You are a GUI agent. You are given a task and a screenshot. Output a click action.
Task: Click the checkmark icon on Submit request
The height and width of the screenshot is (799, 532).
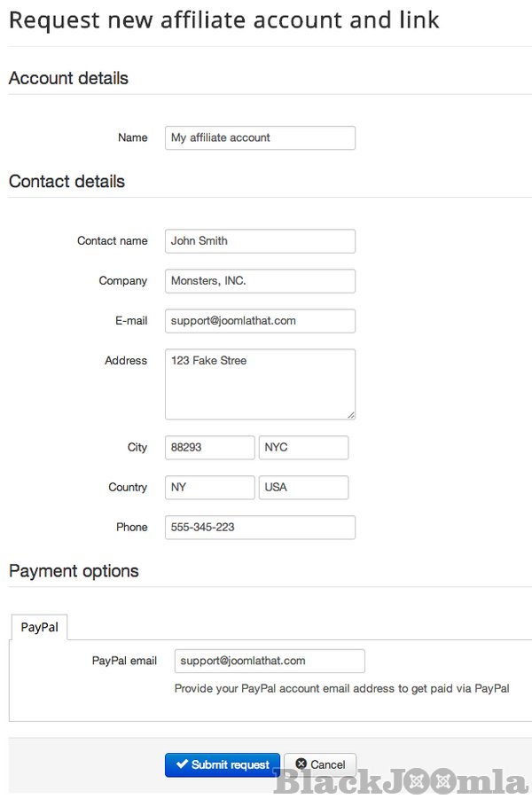click(182, 764)
